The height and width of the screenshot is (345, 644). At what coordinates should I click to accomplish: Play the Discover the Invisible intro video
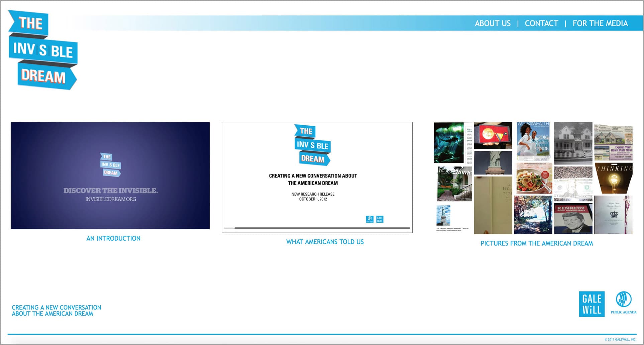(x=110, y=176)
